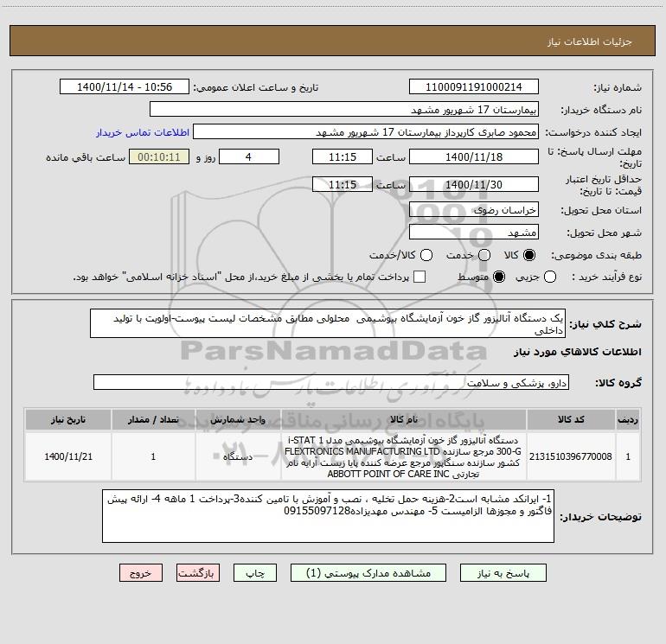Click the buyer name field بیمارستان 17 شهریور مشهد

click(344, 109)
